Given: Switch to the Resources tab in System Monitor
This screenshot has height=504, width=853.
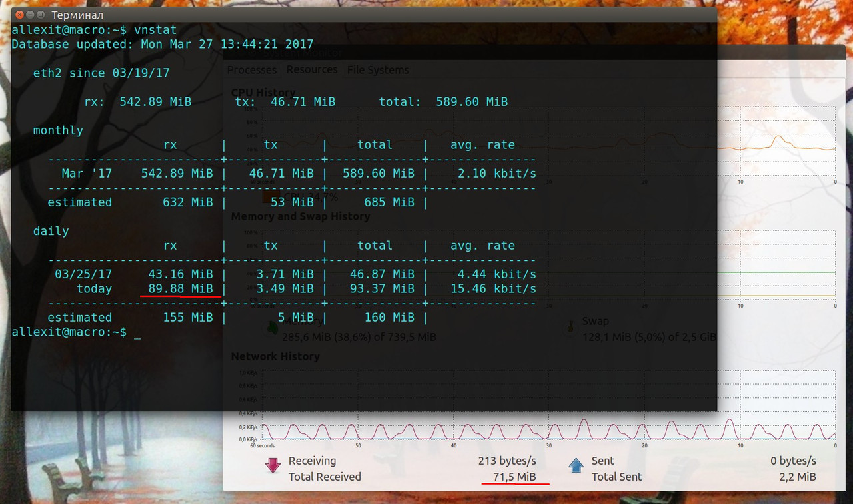Looking at the screenshot, I should tap(312, 69).
